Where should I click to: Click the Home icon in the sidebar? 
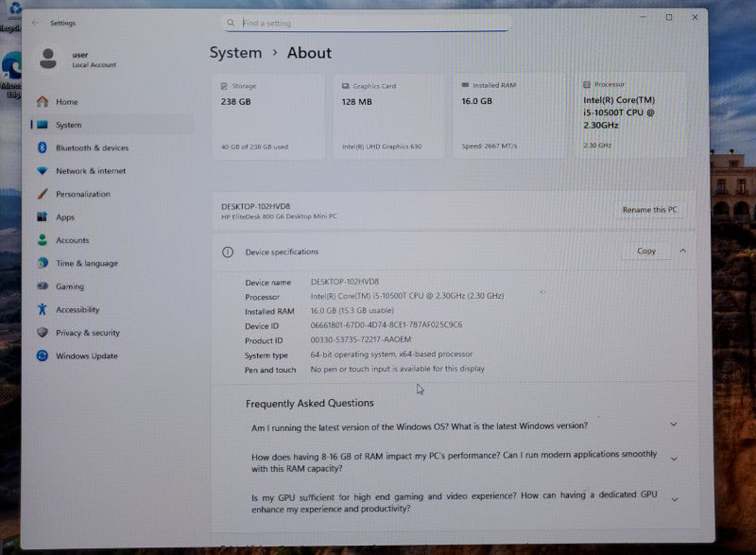[43, 101]
